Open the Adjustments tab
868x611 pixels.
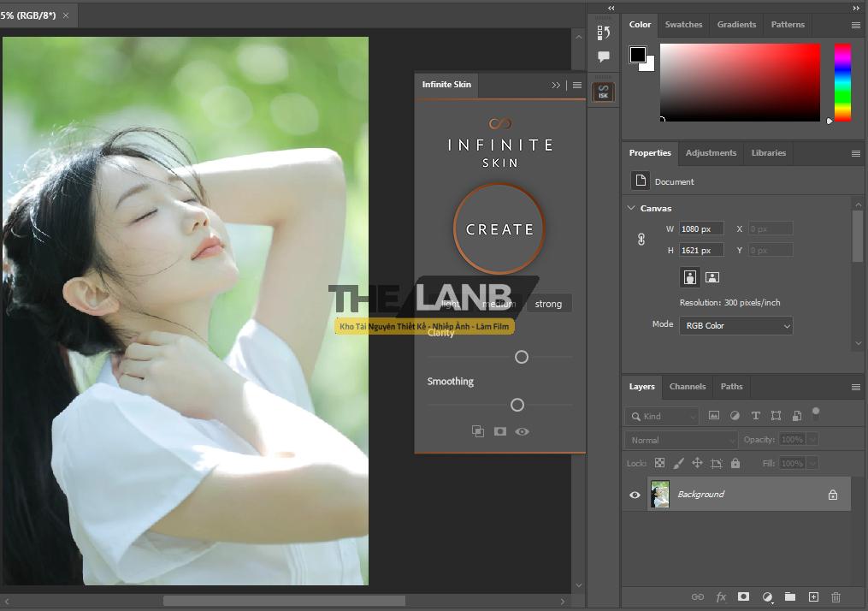pyautogui.click(x=711, y=153)
